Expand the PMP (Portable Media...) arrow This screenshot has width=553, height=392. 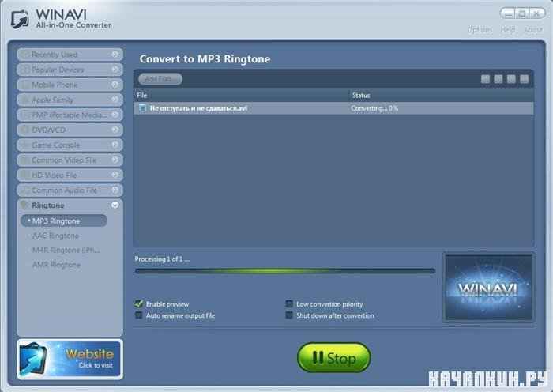click(115, 115)
